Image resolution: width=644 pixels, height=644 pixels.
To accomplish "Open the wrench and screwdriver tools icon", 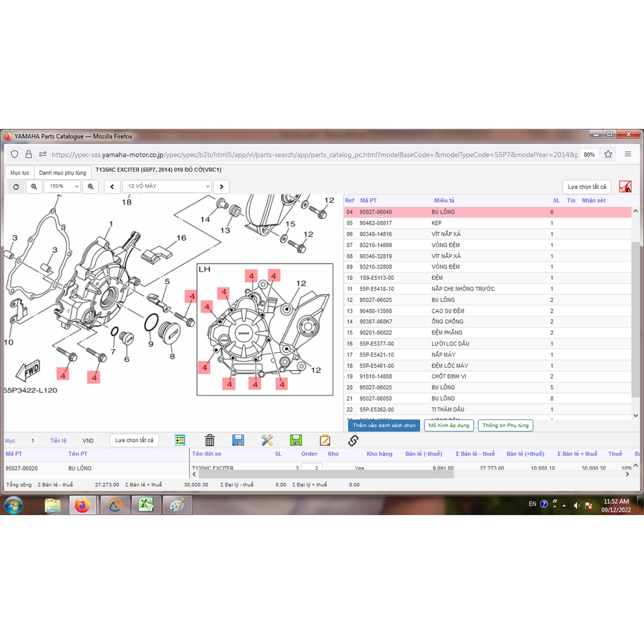I will click(x=267, y=440).
